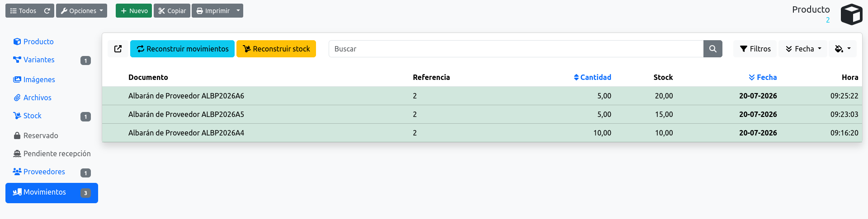Click the magnifier search button
This screenshot has height=219, width=868.
point(713,49)
